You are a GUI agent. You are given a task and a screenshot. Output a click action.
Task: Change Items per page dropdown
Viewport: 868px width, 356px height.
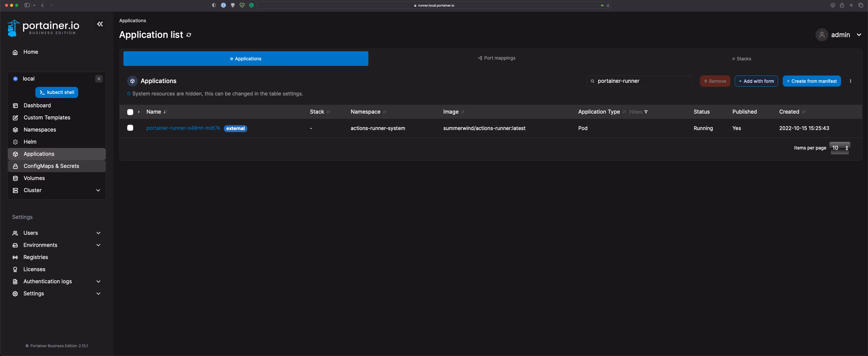coord(839,148)
